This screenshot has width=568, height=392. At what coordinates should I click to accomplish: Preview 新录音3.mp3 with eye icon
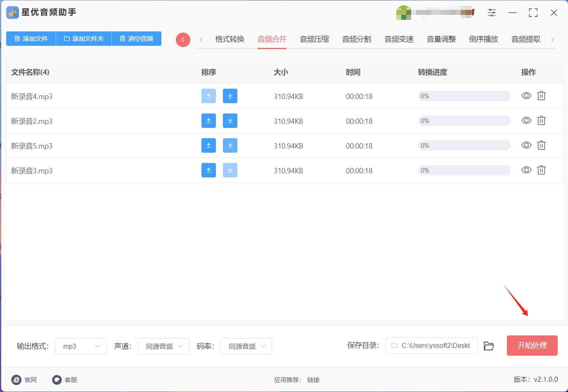pyautogui.click(x=526, y=170)
